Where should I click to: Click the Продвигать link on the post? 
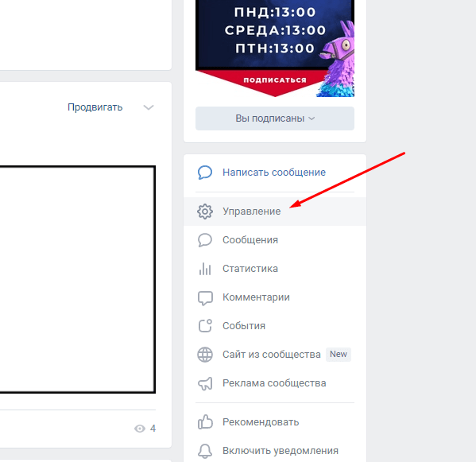click(x=95, y=107)
